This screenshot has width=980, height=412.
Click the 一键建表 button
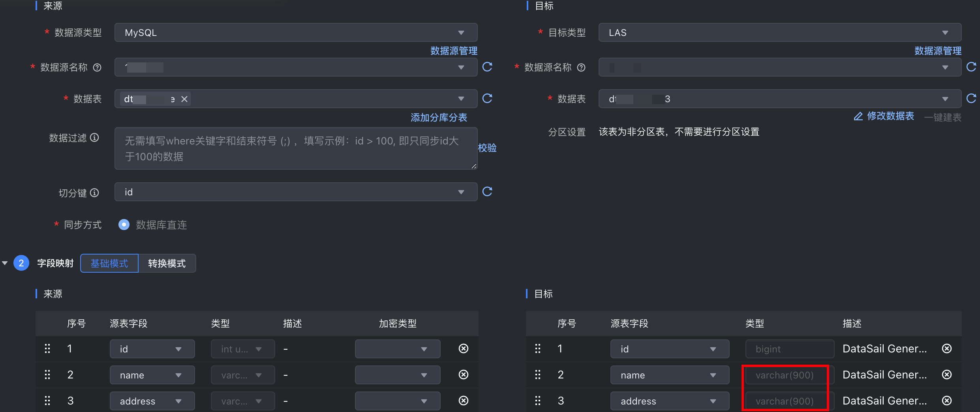coord(943,117)
